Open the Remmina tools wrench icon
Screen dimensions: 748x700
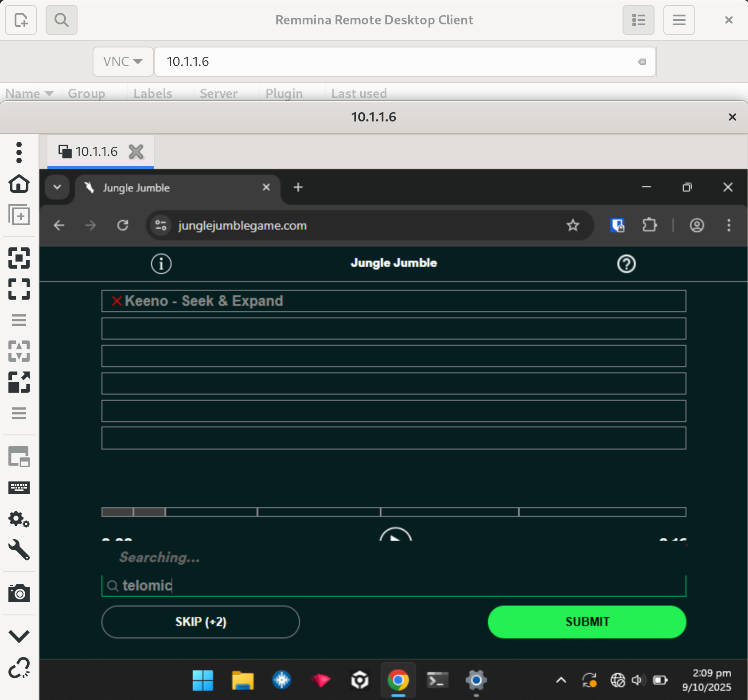pos(19,550)
